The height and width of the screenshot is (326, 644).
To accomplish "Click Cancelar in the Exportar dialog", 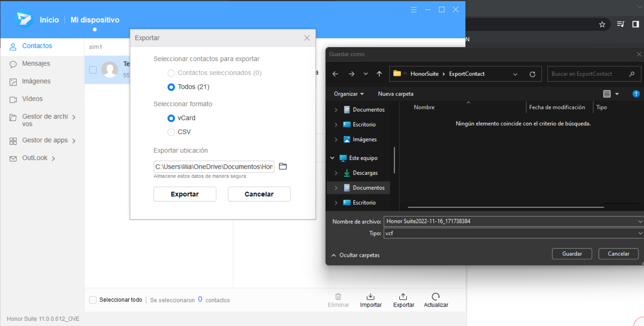I will point(259,194).
